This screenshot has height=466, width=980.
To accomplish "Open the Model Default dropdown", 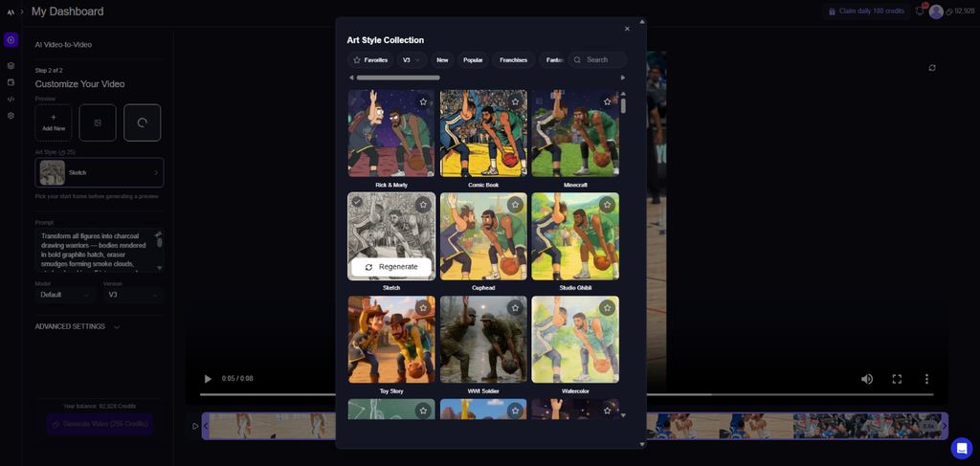I will click(65, 295).
